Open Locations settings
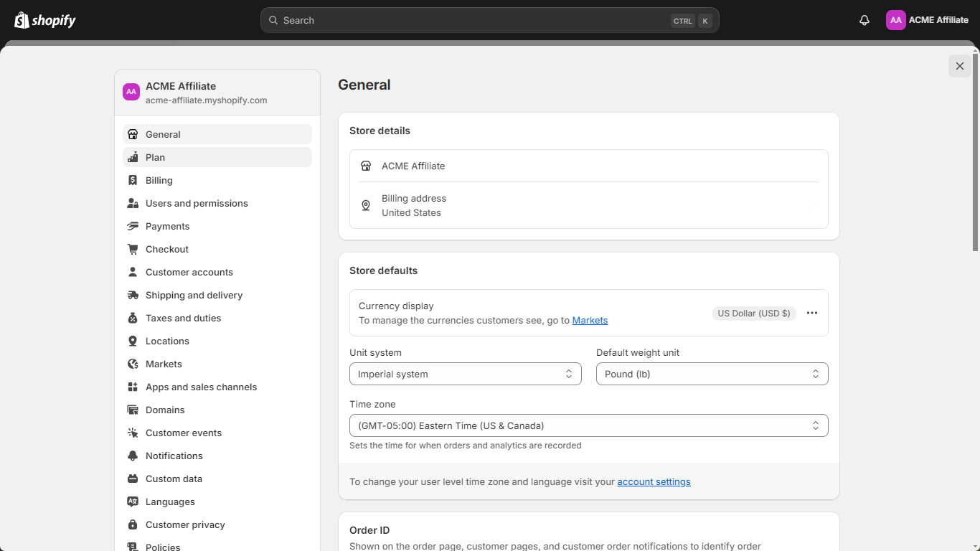This screenshot has height=551, width=980. click(x=217, y=341)
